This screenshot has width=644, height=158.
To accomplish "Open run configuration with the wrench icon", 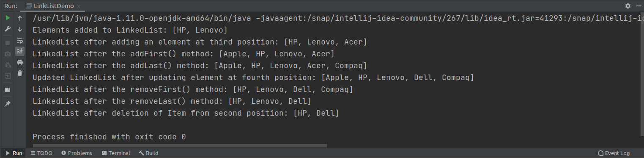I will pos(8,29).
